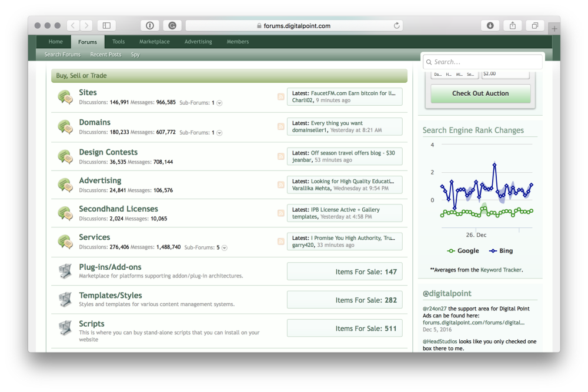
Task: Click the Domains forum speech bubble icon
Action: pos(65,127)
